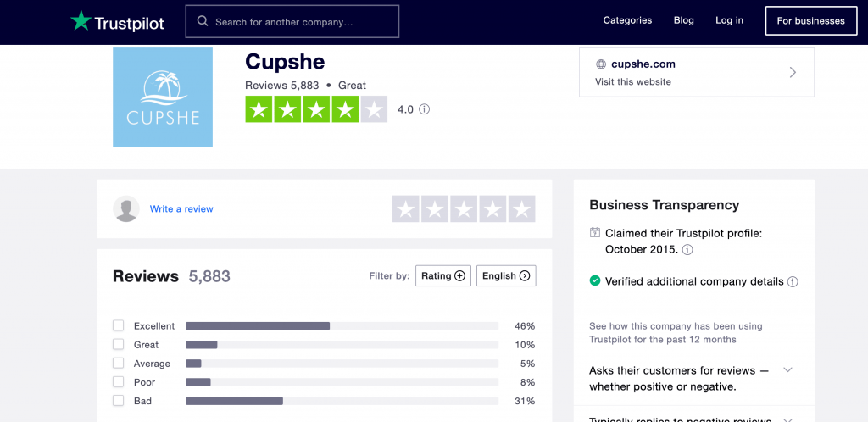This screenshot has height=422, width=868.
Task: Tick the Great reviews checkbox
Action: coord(119,344)
